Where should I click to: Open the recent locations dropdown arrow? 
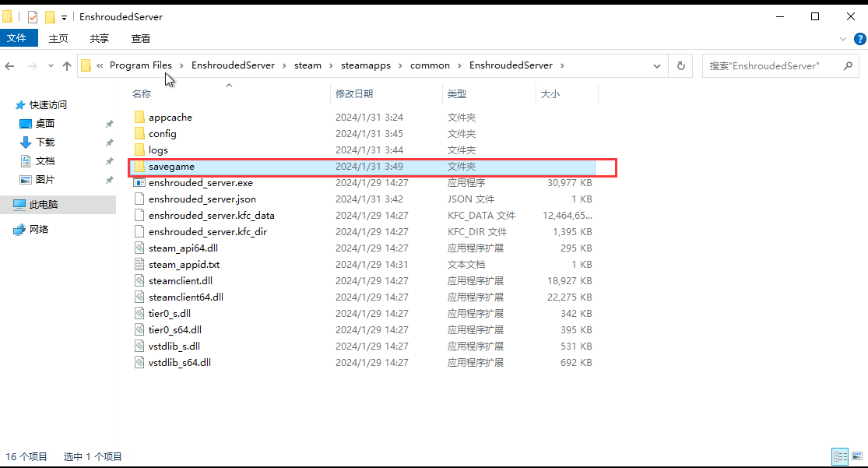tap(51, 66)
